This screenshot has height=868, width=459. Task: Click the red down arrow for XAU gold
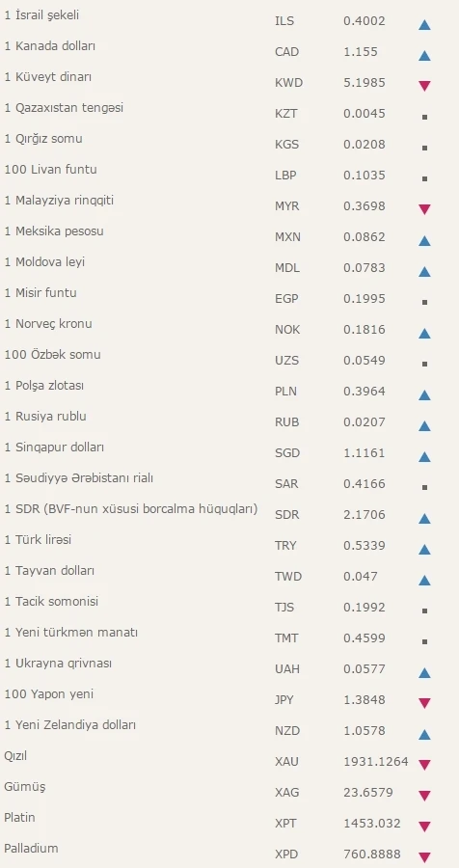(424, 765)
